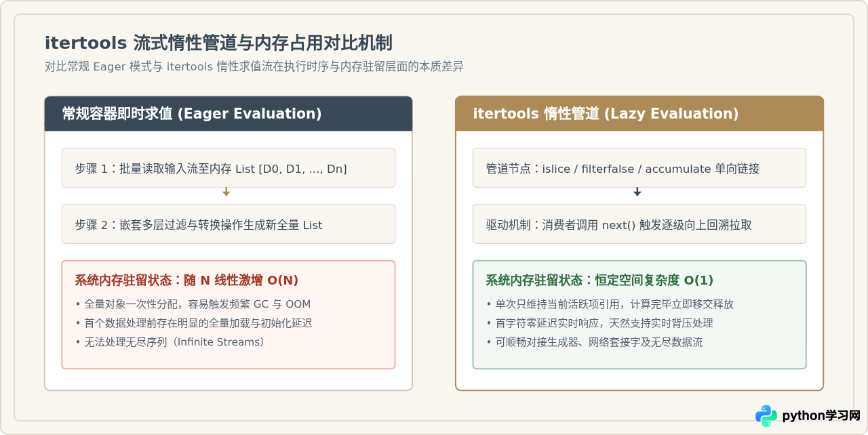Viewport: 868px width, 435px height.
Task: Click bullet '全量对象一次性分配，容易触发频繁 GC 与 OOM'
Action: coord(193,304)
